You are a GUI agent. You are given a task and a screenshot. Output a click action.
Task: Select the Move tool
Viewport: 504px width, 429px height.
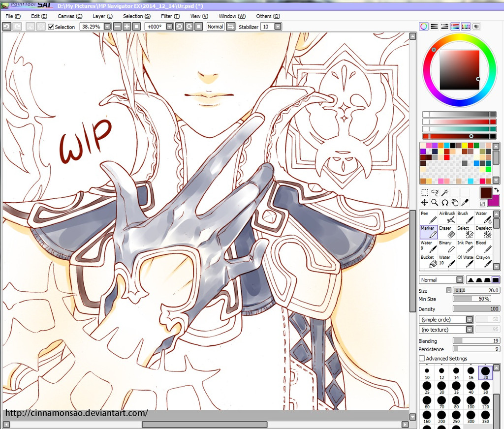pyautogui.click(x=425, y=203)
